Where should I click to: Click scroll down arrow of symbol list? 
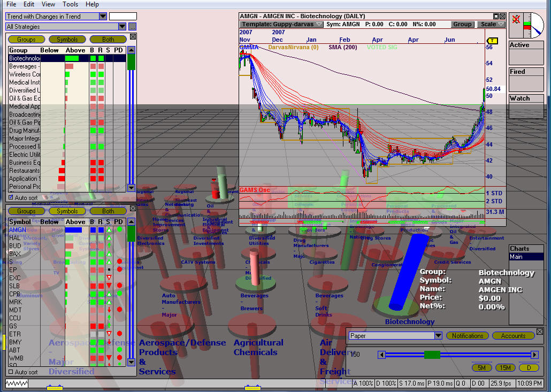pyautogui.click(x=131, y=362)
